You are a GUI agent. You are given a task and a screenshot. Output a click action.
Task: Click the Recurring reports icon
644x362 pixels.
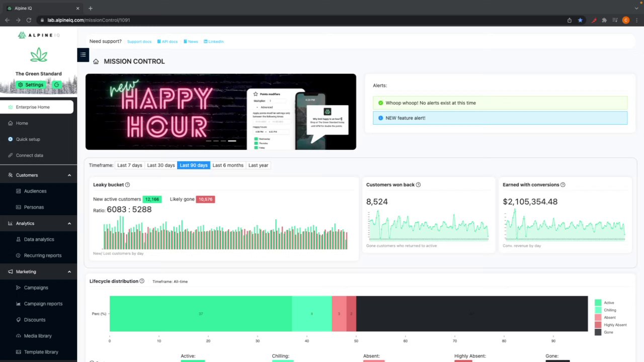pos(19,255)
